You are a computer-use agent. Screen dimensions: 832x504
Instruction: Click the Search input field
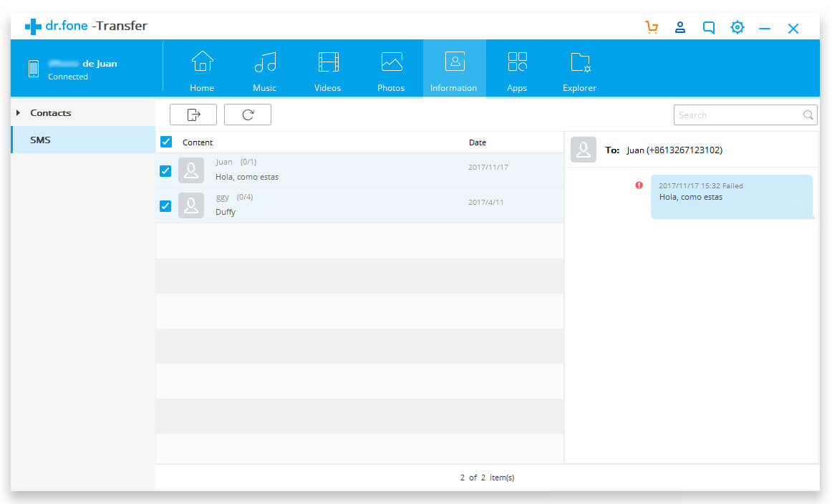745,115
